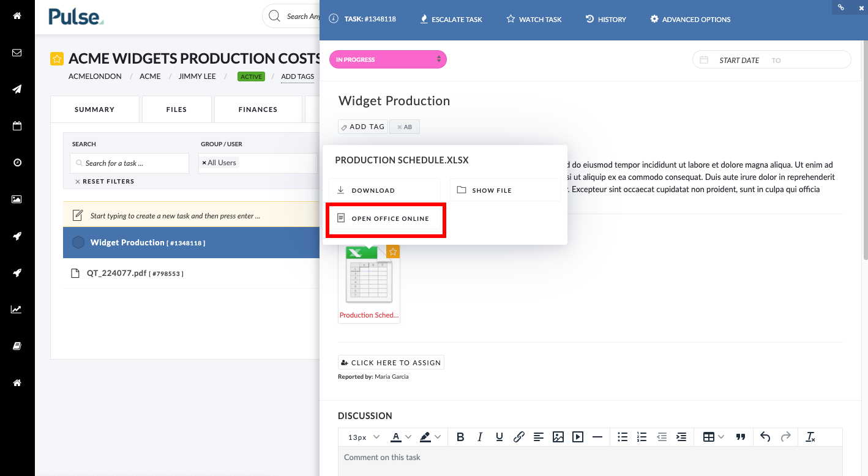Click the Pulse logo
The image size is (868, 476).
coord(77,17)
